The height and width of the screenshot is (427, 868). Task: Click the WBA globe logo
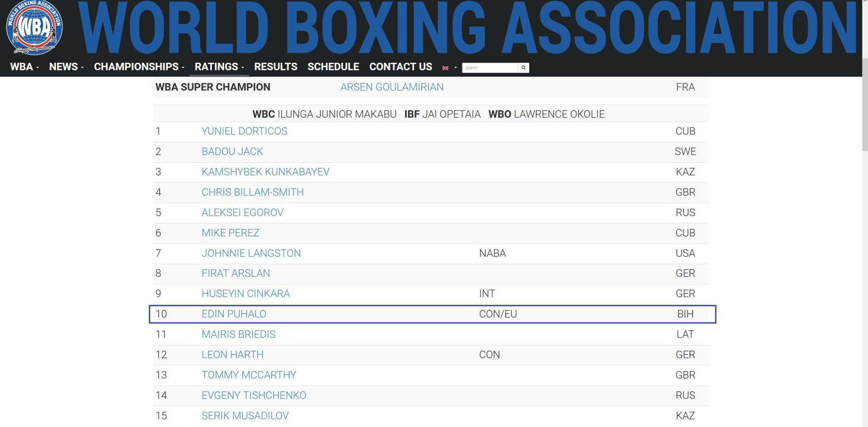click(x=34, y=28)
